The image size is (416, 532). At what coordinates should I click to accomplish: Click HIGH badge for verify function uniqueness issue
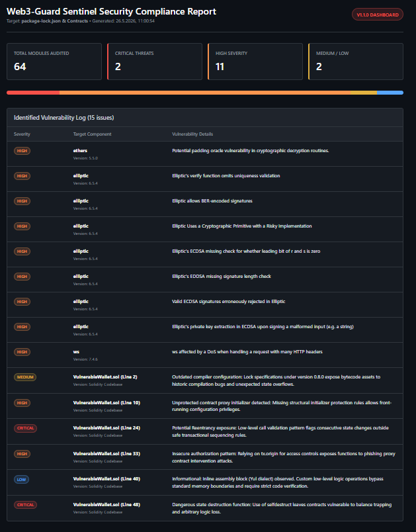22,176
